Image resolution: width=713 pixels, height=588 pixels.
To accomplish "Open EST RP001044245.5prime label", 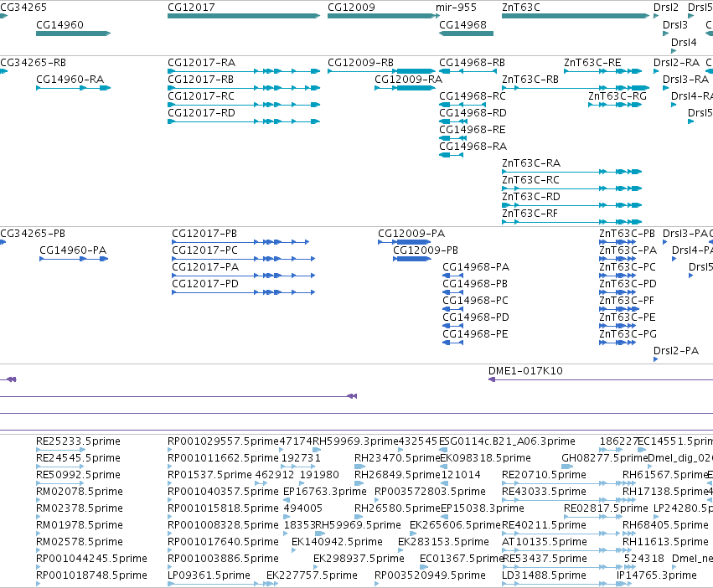I will pos(91,559).
